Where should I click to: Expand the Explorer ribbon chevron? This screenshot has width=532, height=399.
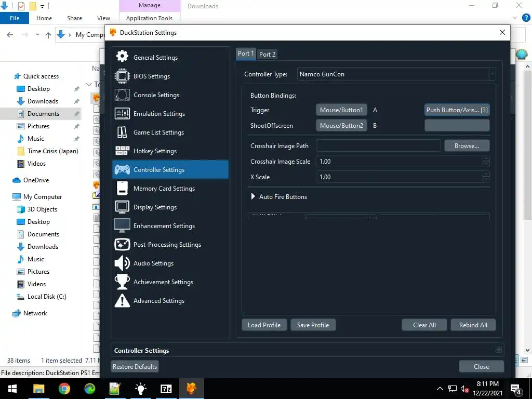click(x=515, y=18)
